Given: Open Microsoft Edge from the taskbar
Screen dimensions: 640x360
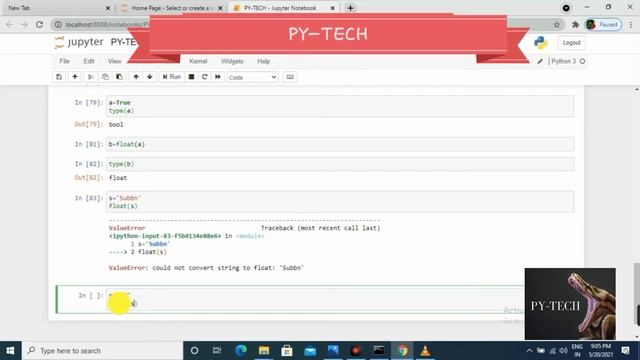Looking at the screenshot, I should [241, 351].
